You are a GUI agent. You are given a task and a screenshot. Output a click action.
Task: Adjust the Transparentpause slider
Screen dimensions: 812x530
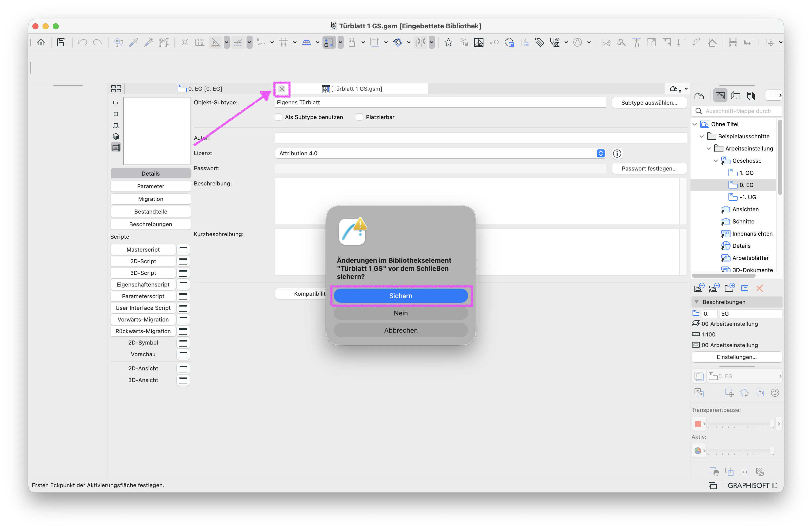(x=741, y=424)
